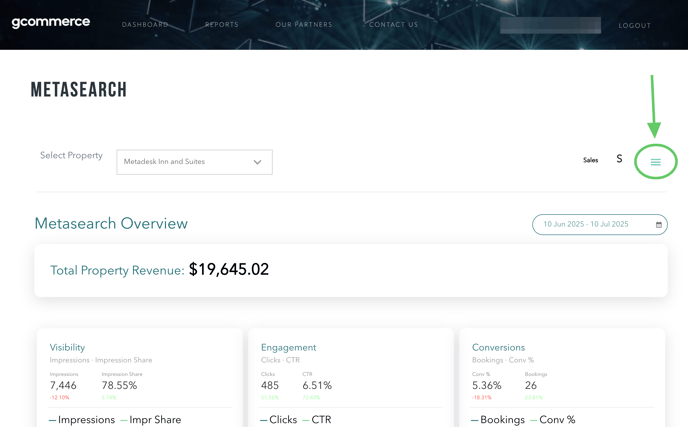Hide the CTR chart series
This screenshot has width=688, height=427.
click(x=320, y=420)
